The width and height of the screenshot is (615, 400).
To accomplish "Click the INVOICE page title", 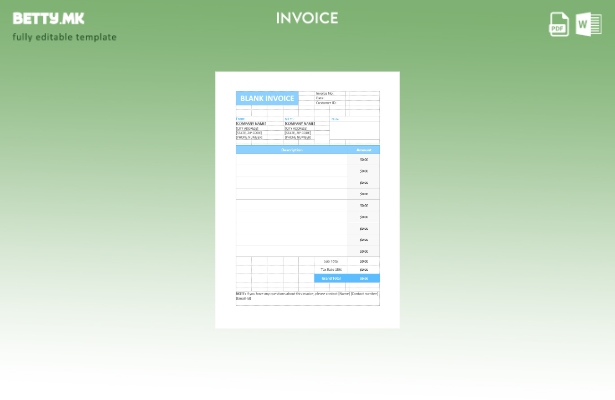I will tap(307, 18).
